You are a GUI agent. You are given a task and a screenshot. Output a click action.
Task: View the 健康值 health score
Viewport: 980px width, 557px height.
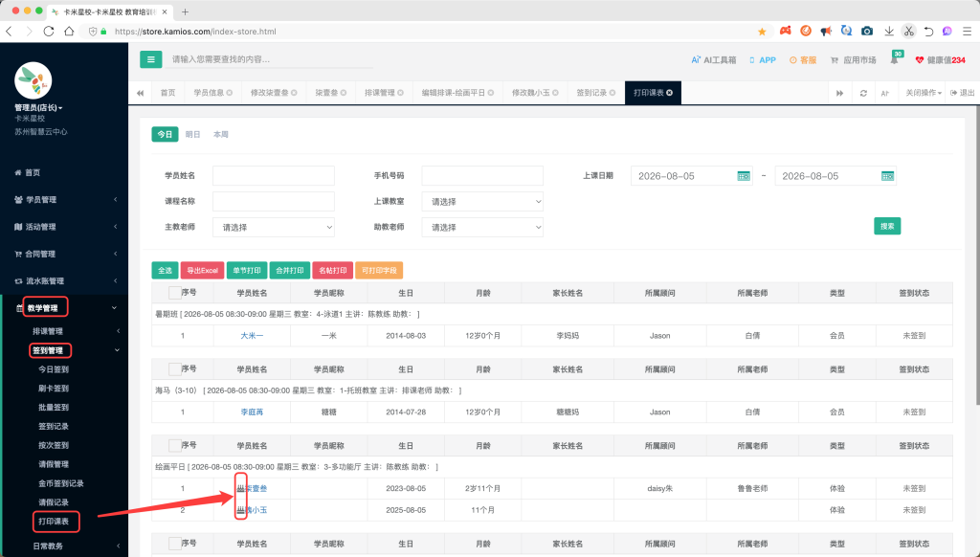[941, 60]
